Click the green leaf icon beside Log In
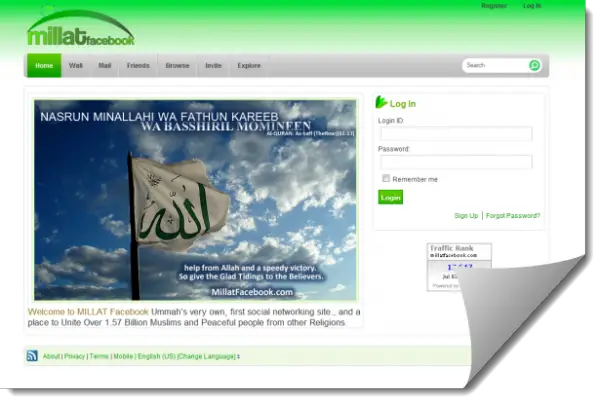The image size is (600, 403). 381,102
